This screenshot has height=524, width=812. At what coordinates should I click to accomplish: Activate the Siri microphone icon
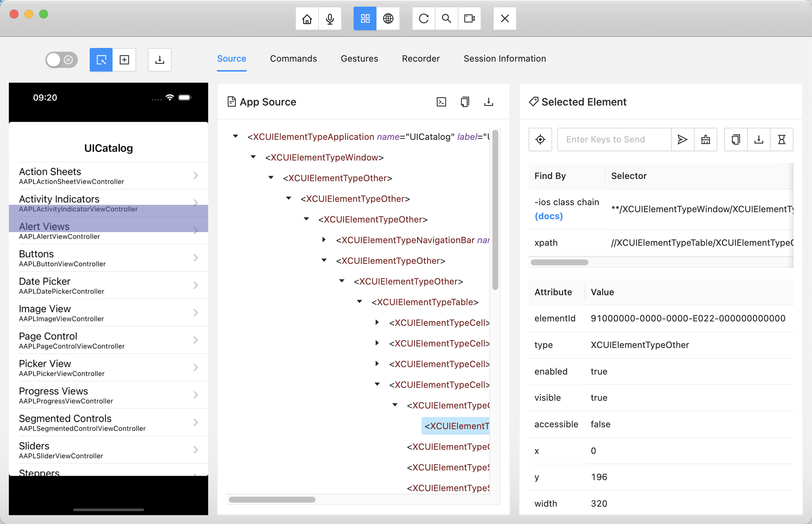(x=330, y=18)
